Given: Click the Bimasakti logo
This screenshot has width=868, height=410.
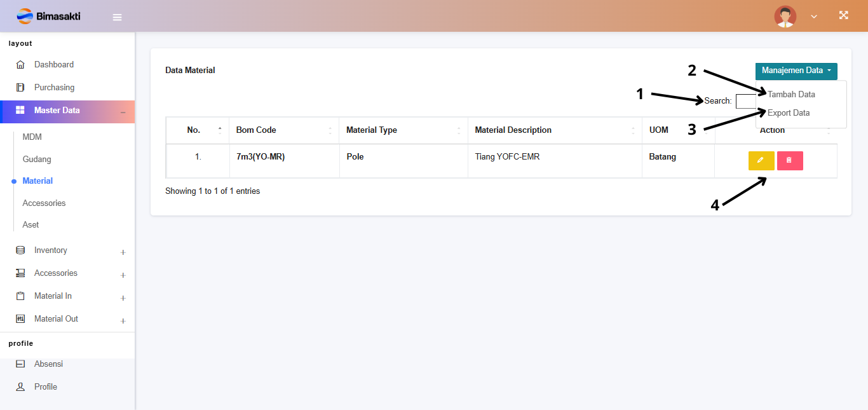Looking at the screenshot, I should (49, 17).
